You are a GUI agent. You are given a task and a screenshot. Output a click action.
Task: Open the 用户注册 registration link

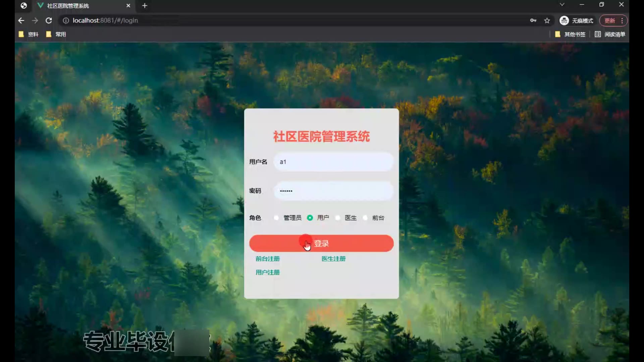tap(268, 273)
